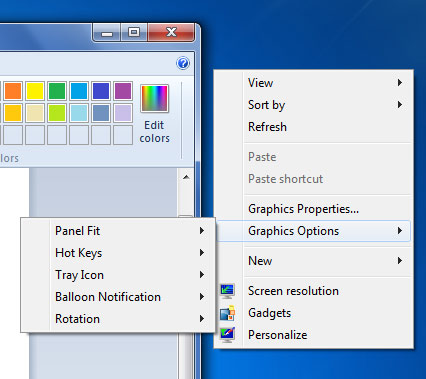This screenshot has width=426, height=379.
Task: Maximize the Paint window
Action: [134, 32]
